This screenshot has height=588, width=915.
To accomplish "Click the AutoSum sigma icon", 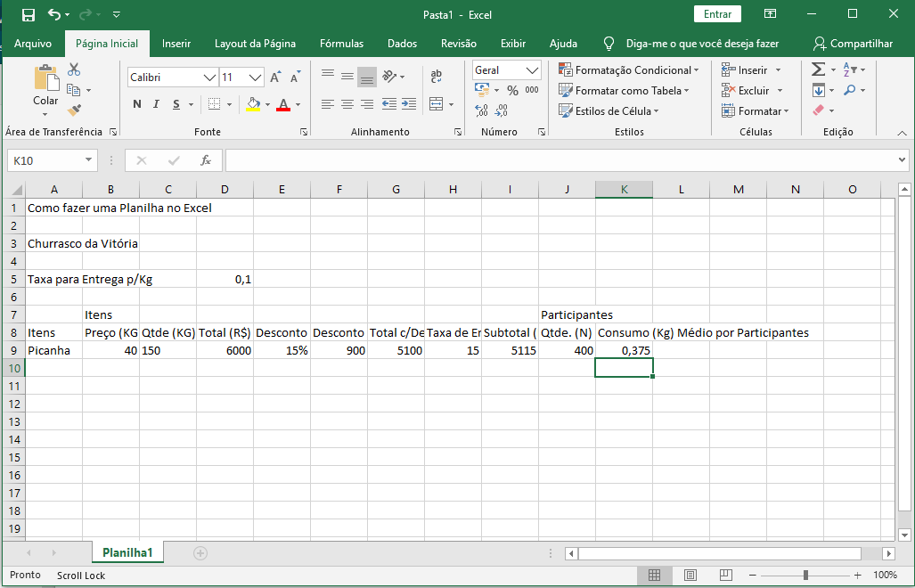I will [x=818, y=69].
